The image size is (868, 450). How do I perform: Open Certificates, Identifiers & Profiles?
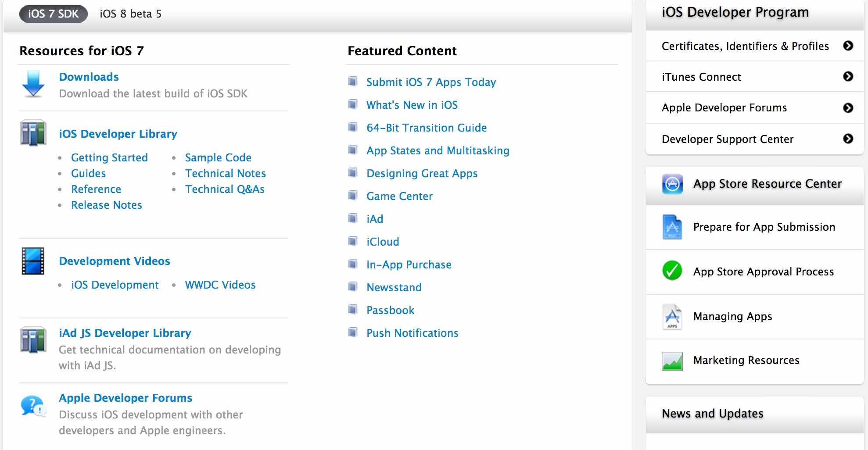755,46
